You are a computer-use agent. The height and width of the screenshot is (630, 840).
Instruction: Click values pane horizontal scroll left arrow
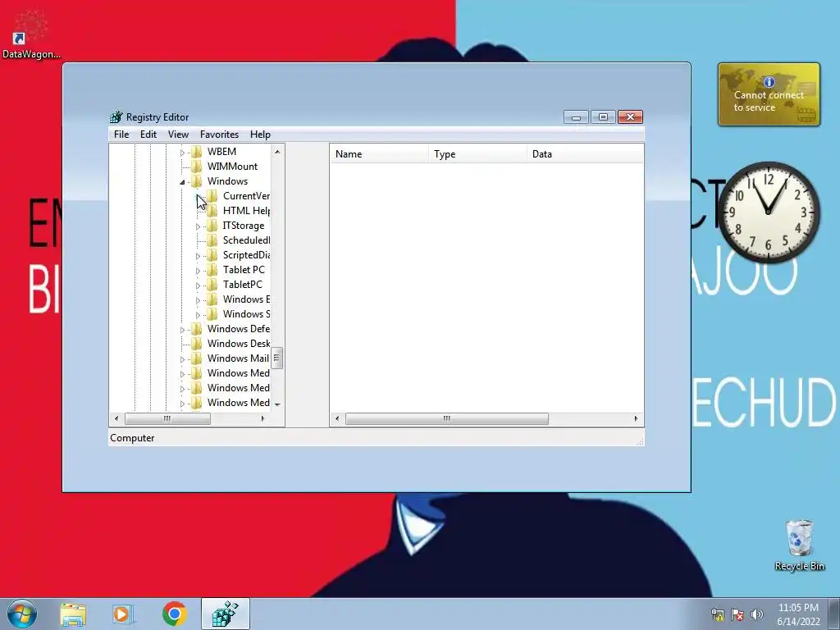pos(337,419)
